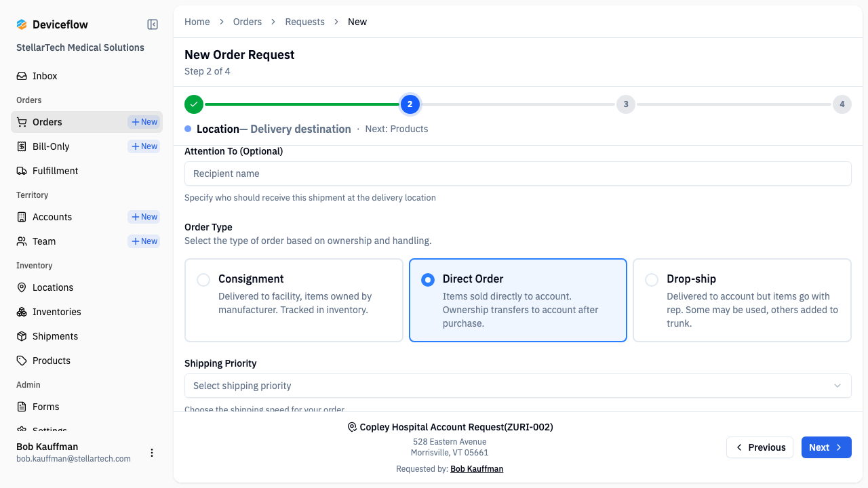This screenshot has height=488, width=868.
Task: Click the Accounts building icon
Action: [x=22, y=217]
